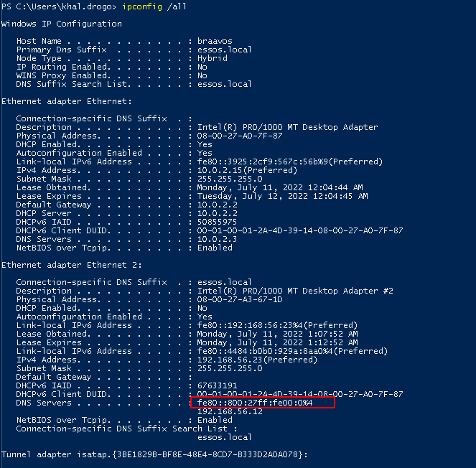Click the physical address 08-00-27-A0-7F-87
Viewport: 476px width, 468px height.
240,136
